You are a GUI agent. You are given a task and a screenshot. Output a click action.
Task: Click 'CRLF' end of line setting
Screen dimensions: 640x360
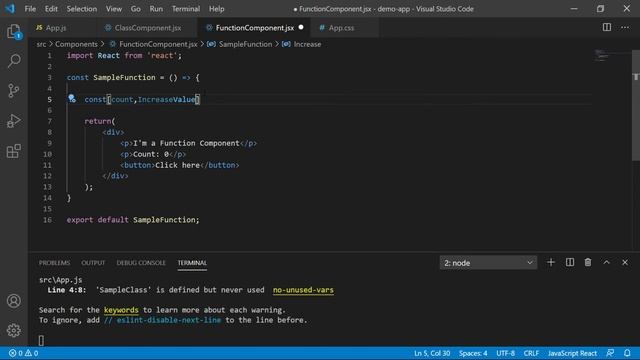[531, 353]
